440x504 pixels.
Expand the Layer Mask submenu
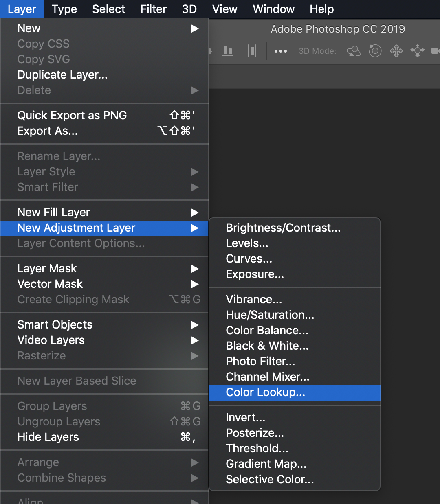(195, 269)
